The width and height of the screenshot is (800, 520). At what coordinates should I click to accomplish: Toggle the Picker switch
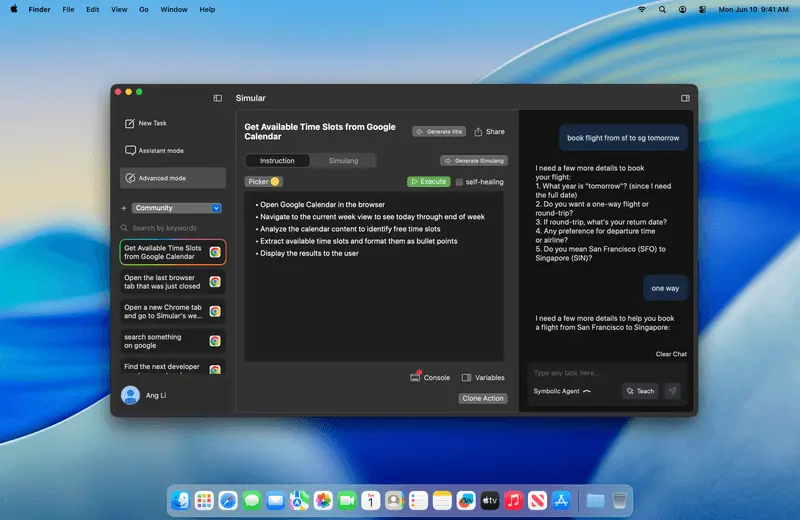coord(275,182)
